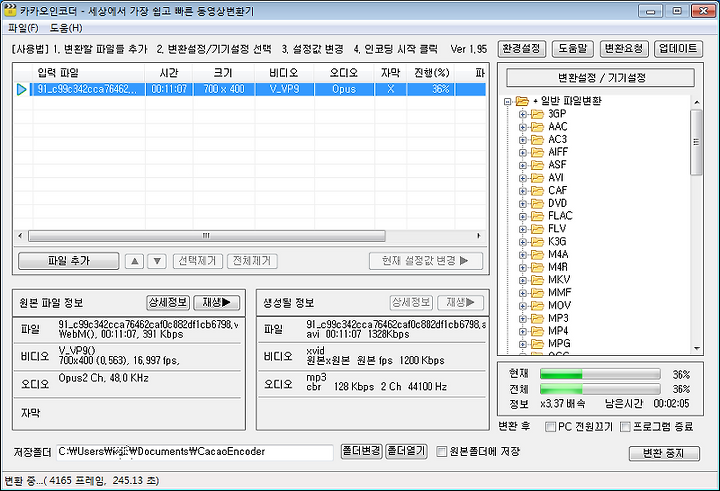Click the 도움말 button

(x=573, y=49)
